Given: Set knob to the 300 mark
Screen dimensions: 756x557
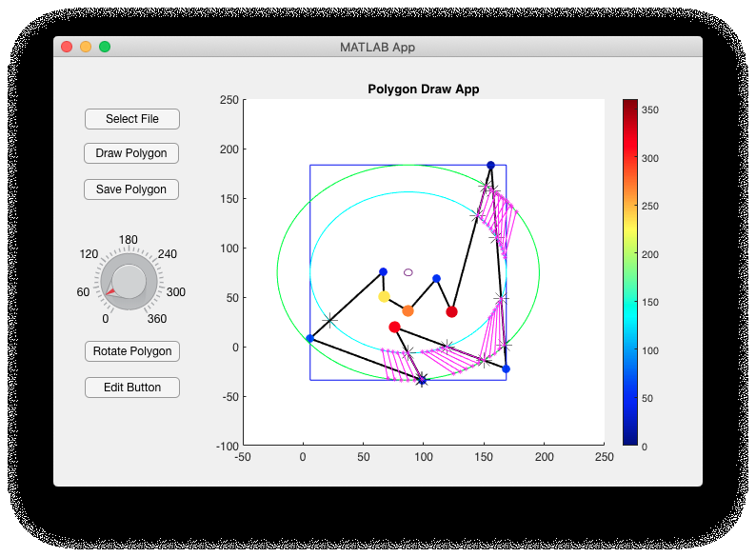Looking at the screenshot, I should [176, 292].
